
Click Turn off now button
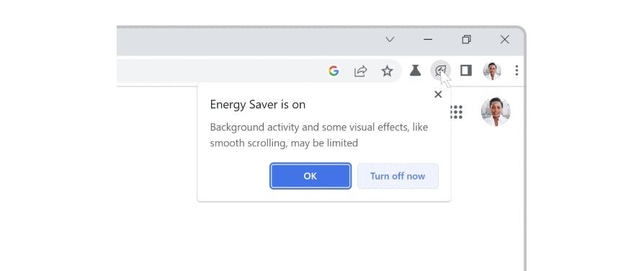[398, 176]
